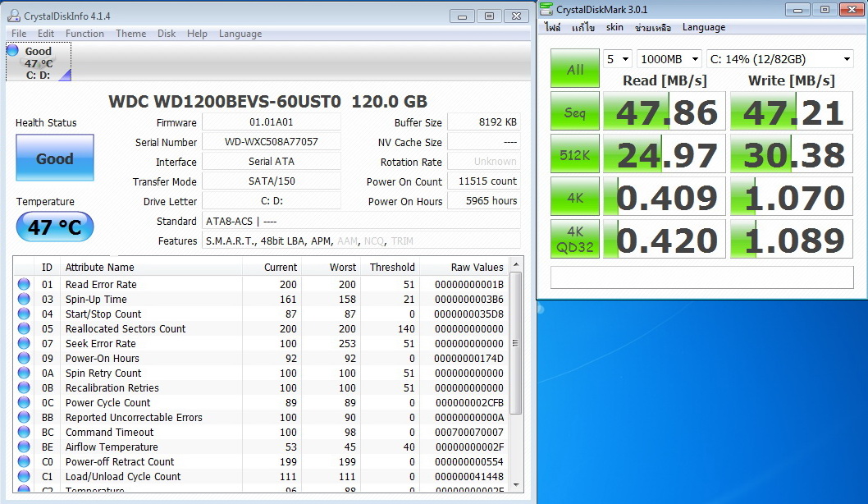Click status orb for Read Error Rate
The height and width of the screenshot is (504, 868).
24,284
